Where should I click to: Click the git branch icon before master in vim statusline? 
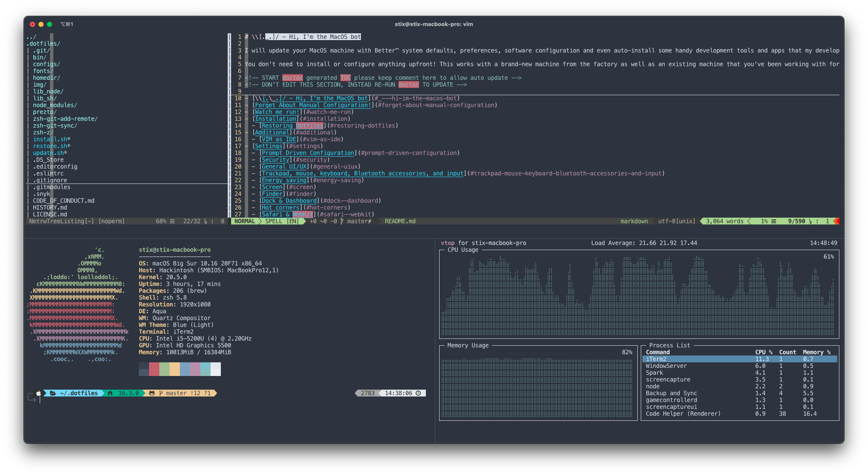(342, 221)
